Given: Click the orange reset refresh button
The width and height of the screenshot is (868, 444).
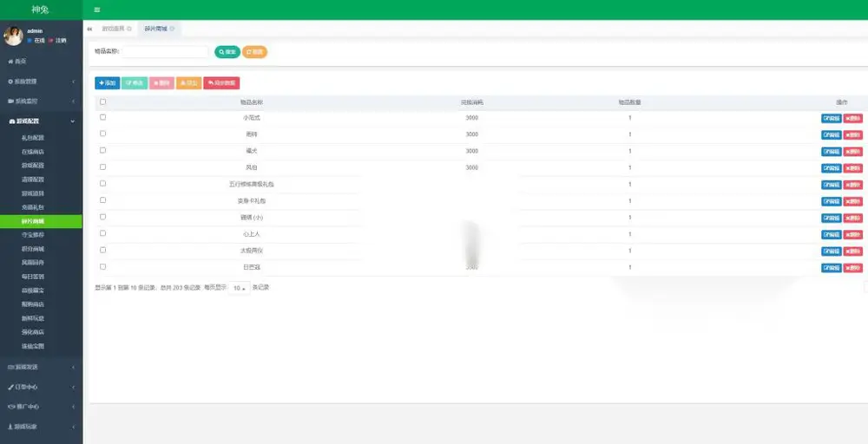Looking at the screenshot, I should [254, 52].
